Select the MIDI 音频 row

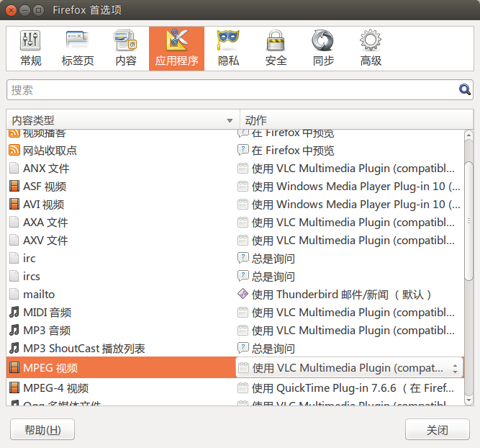235,313
